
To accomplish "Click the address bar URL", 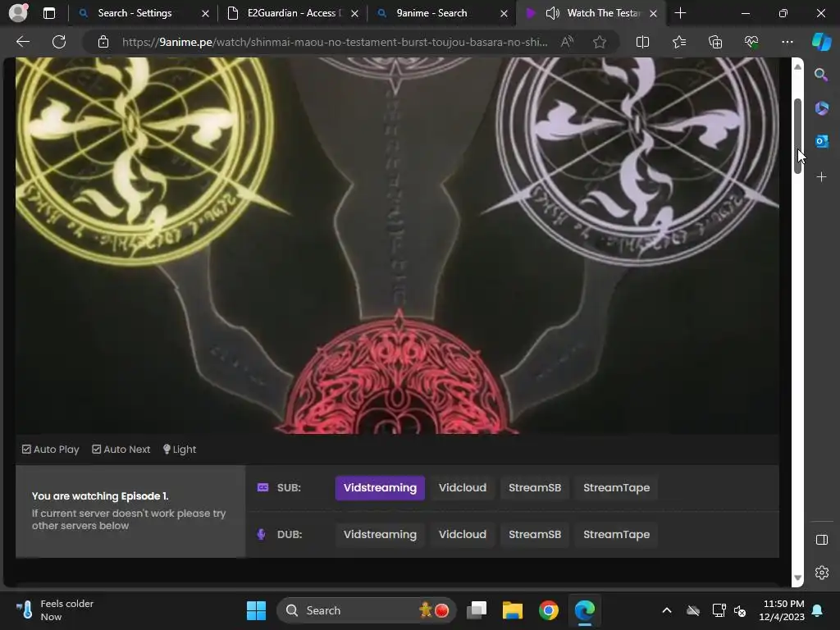I will point(335,42).
